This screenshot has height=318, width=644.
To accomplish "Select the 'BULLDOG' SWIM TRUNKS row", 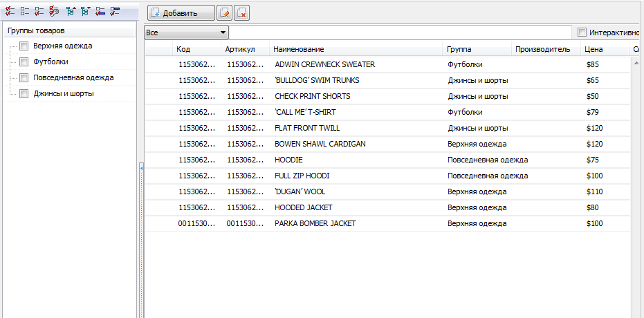I will (x=387, y=80).
